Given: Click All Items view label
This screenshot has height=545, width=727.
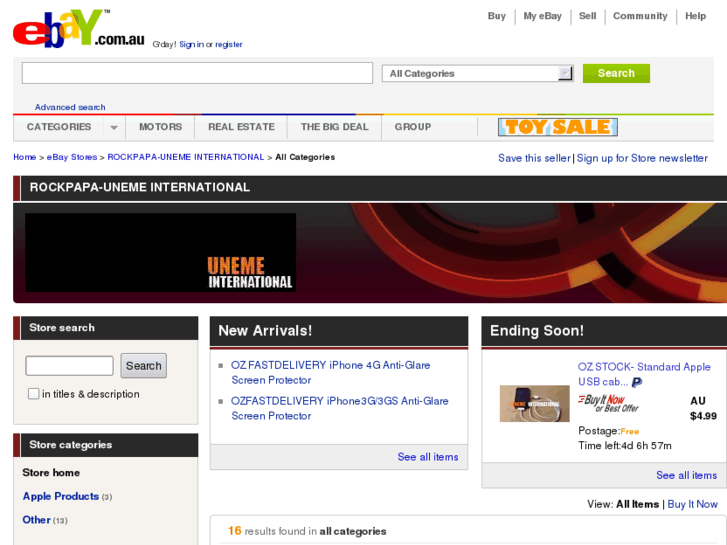Looking at the screenshot, I should click(x=638, y=504).
